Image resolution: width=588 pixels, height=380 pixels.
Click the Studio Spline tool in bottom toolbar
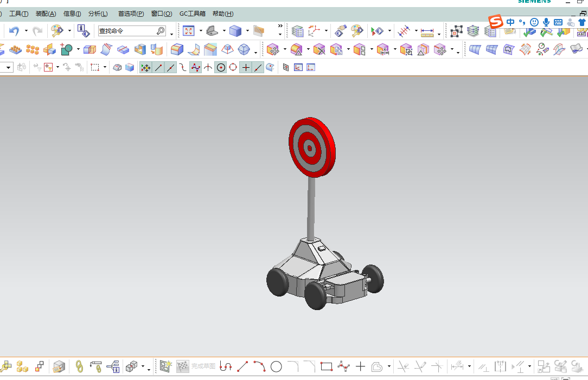coord(343,366)
